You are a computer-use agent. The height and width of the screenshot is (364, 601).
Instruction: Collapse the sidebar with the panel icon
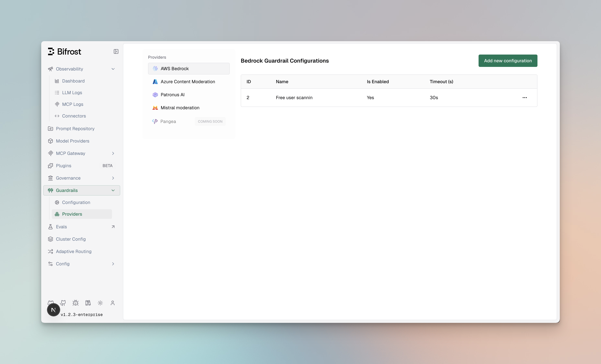coord(116,51)
